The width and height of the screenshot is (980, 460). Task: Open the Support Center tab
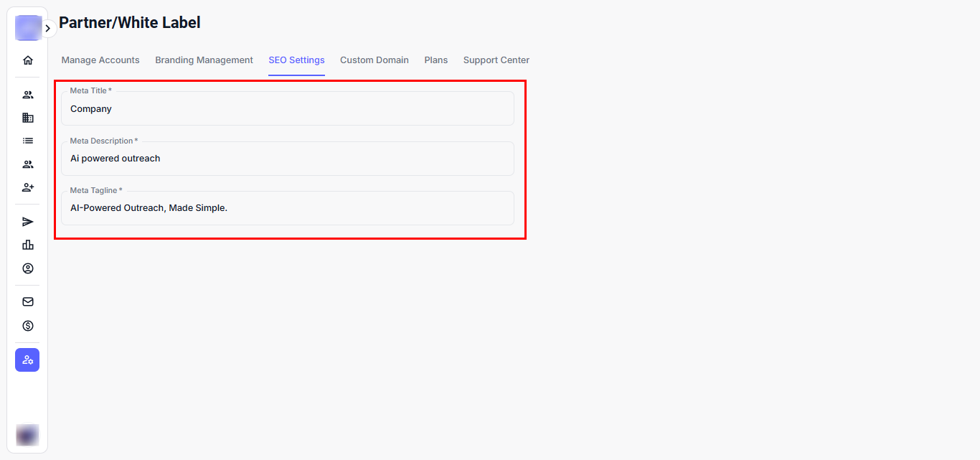[x=496, y=60]
